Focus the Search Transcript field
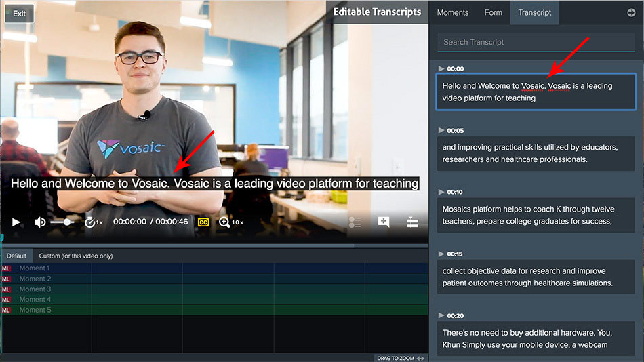Screen dimensions: 644x362 point(536,42)
